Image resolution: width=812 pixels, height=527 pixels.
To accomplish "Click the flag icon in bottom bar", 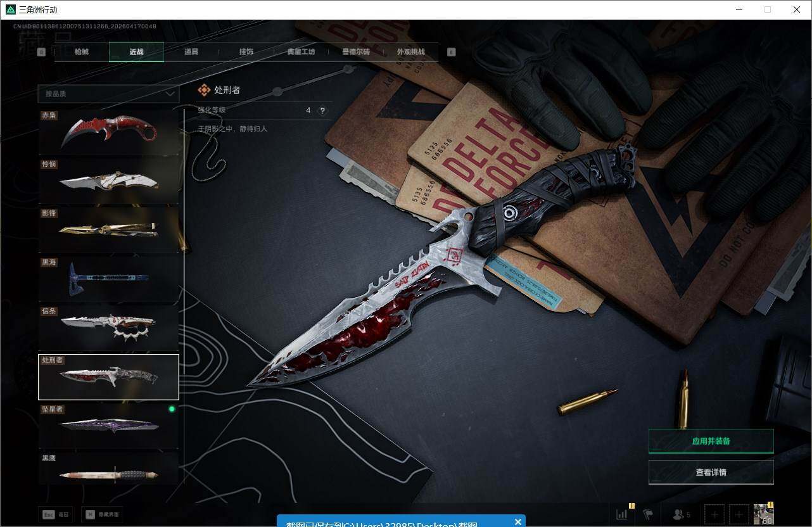I will 648,514.
